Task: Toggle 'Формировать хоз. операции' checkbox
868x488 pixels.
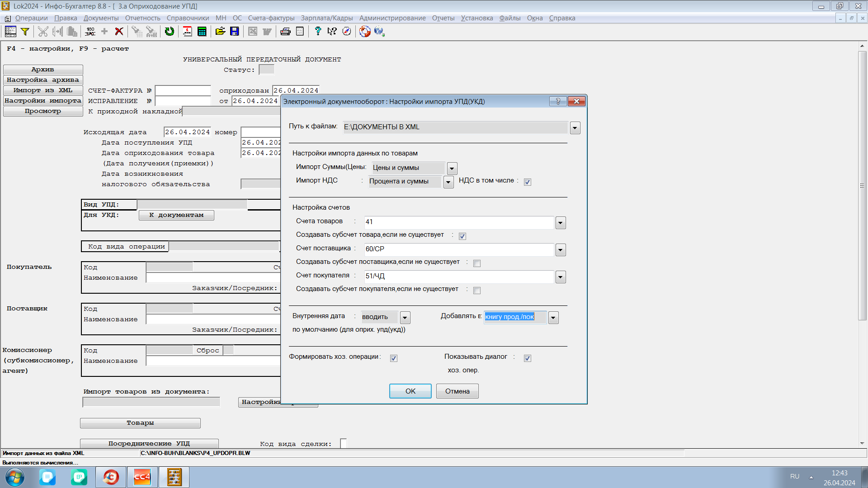Action: [393, 358]
